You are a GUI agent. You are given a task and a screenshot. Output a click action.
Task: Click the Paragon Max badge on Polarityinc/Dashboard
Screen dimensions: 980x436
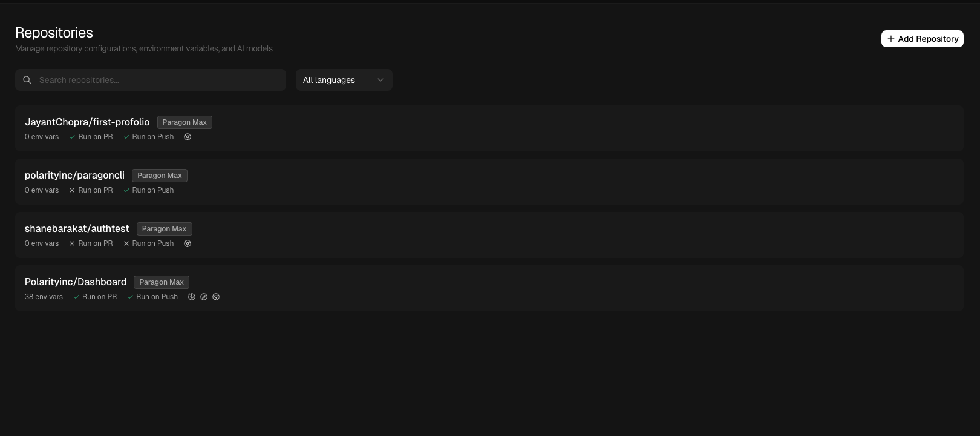[162, 282]
